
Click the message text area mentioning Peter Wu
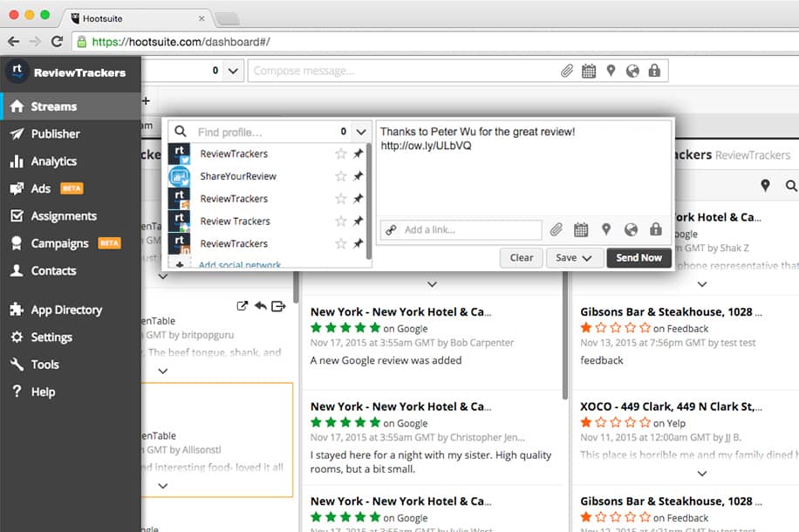[524, 168]
